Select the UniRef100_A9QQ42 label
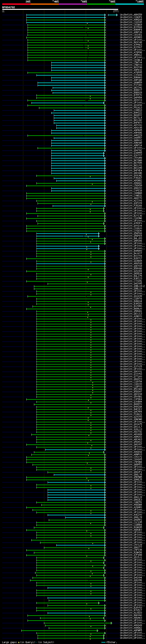Image resolution: width=146 pixels, height=644 pixels. (131, 183)
